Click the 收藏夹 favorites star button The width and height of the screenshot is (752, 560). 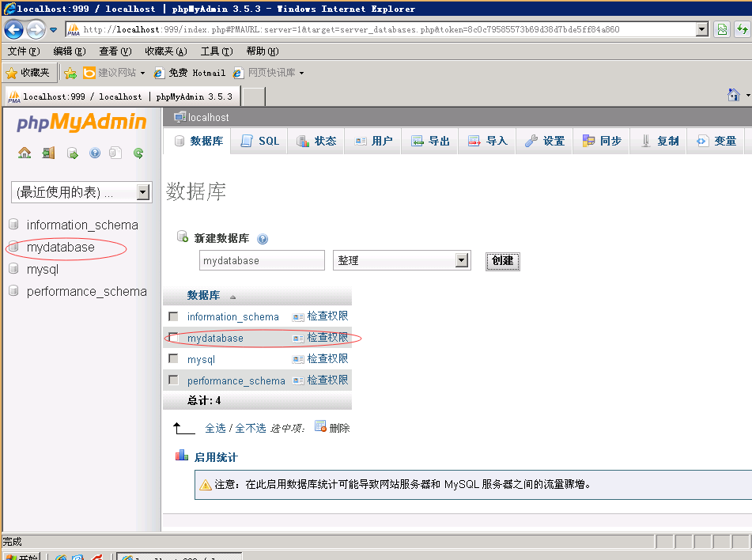28,73
